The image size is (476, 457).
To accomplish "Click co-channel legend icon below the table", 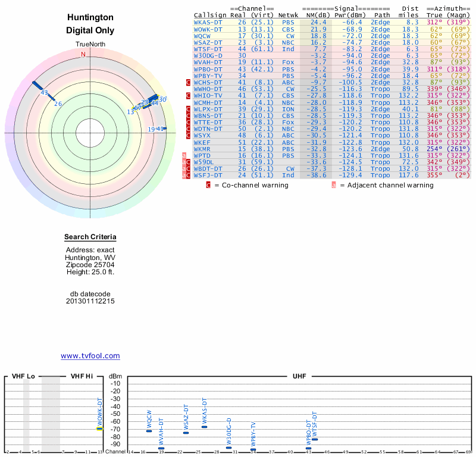I will (208, 185).
